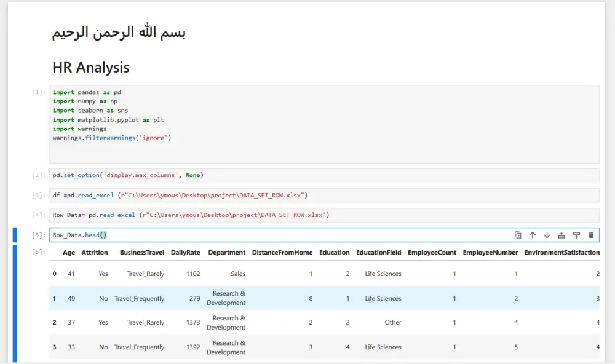The image size is (615, 364).
Task: Click Travel_Rarely in row 2
Action: point(146,322)
